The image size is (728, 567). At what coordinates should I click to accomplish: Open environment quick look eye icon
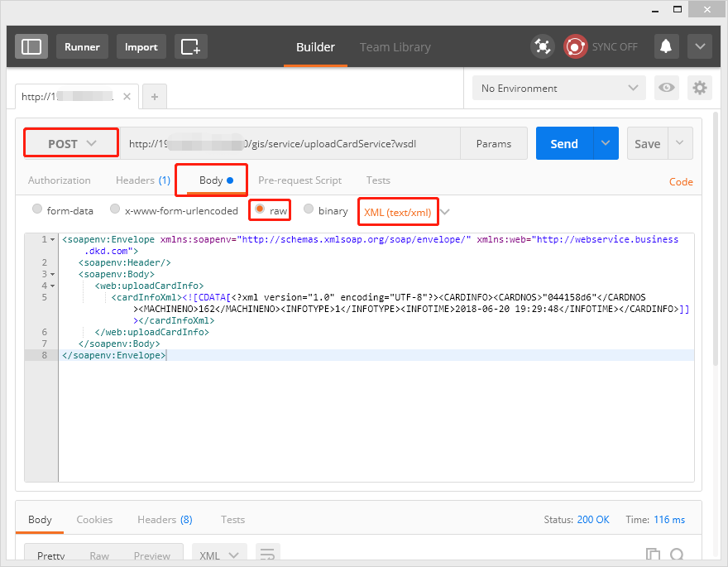point(666,88)
